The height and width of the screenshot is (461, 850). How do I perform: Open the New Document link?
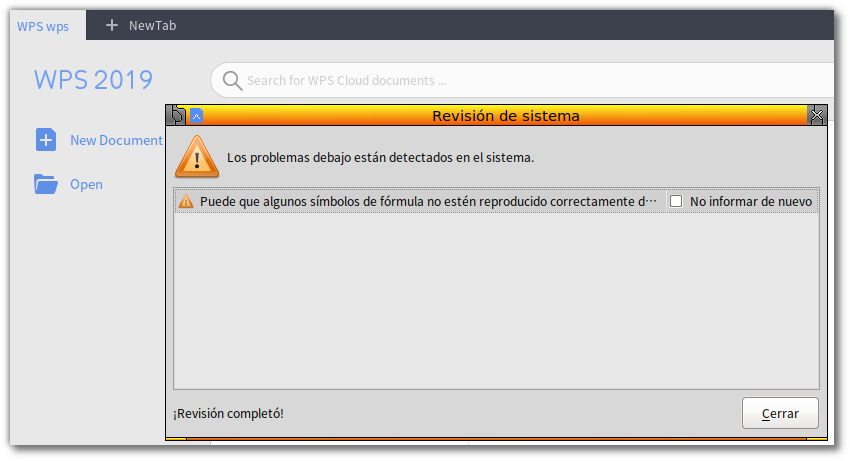coord(116,140)
